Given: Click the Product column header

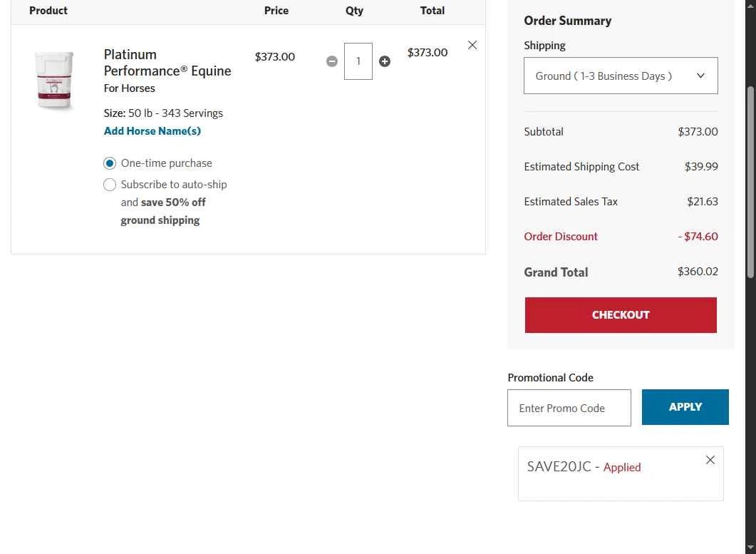Looking at the screenshot, I should click(48, 11).
